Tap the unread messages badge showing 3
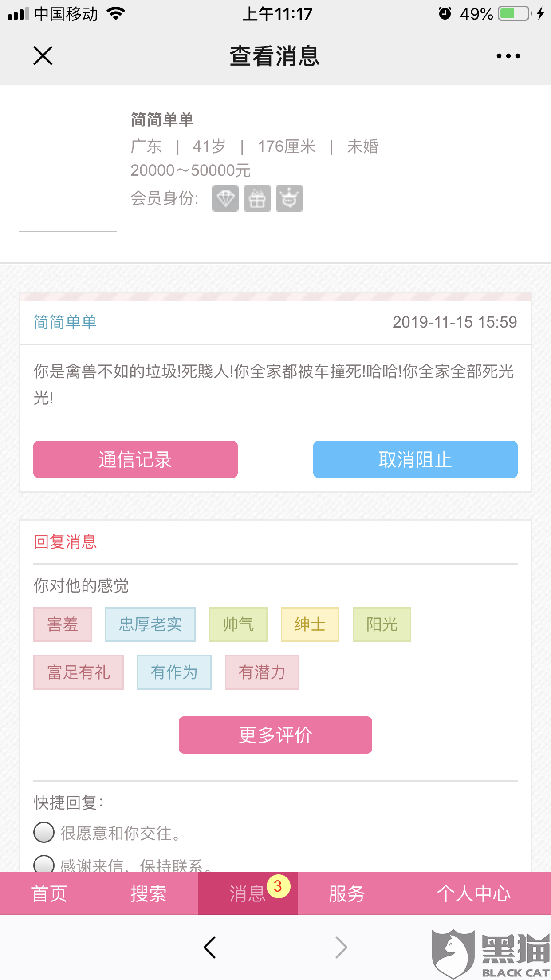This screenshot has height=980, width=551. click(278, 886)
